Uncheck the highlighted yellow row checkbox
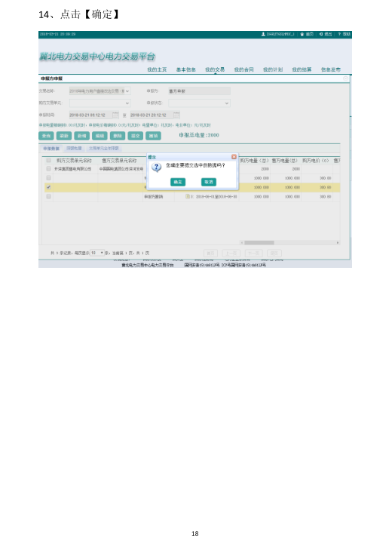This screenshot has width=392, height=541. (x=48, y=187)
